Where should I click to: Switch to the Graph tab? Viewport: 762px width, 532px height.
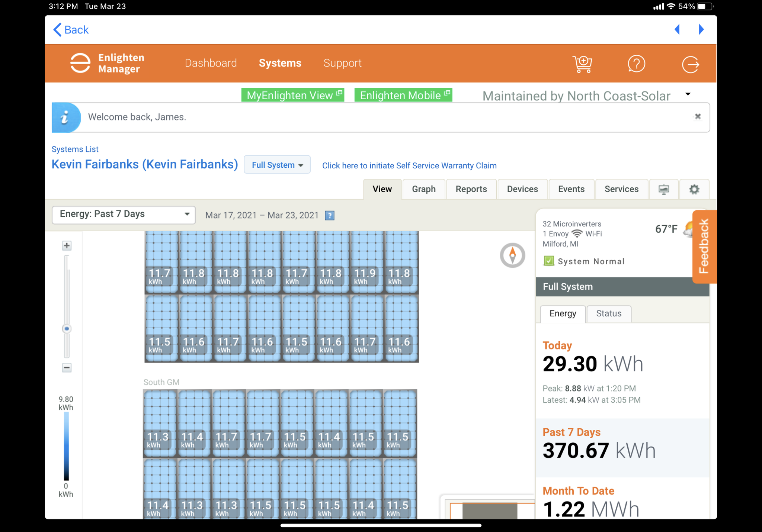coord(423,189)
